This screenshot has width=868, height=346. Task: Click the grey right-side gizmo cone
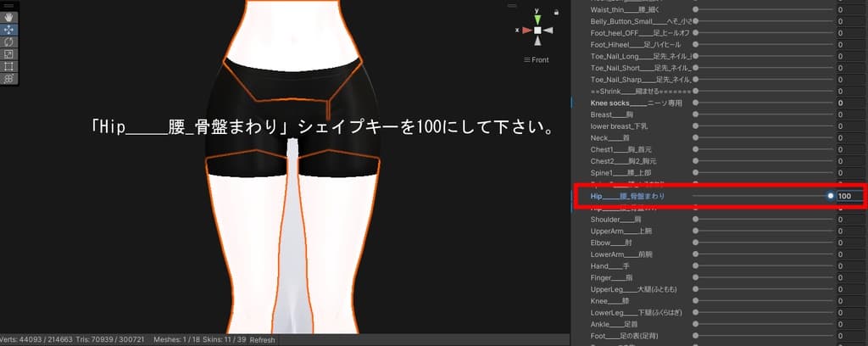(x=548, y=31)
